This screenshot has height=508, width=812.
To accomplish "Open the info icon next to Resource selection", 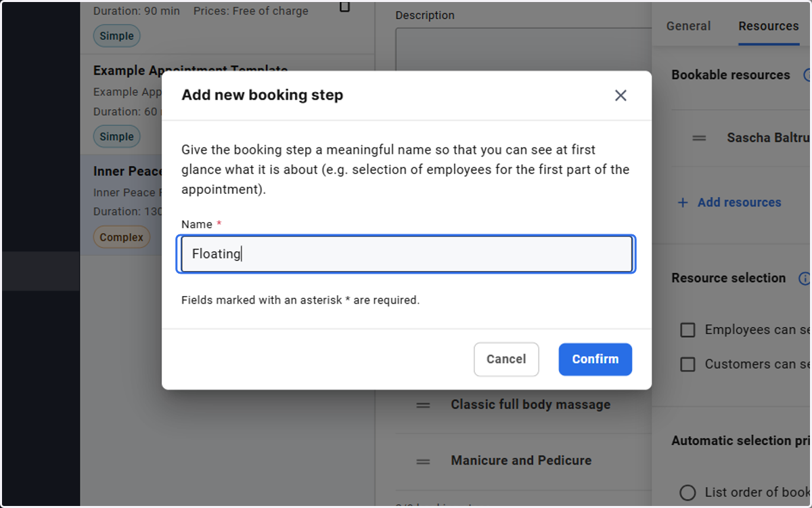I will point(805,278).
